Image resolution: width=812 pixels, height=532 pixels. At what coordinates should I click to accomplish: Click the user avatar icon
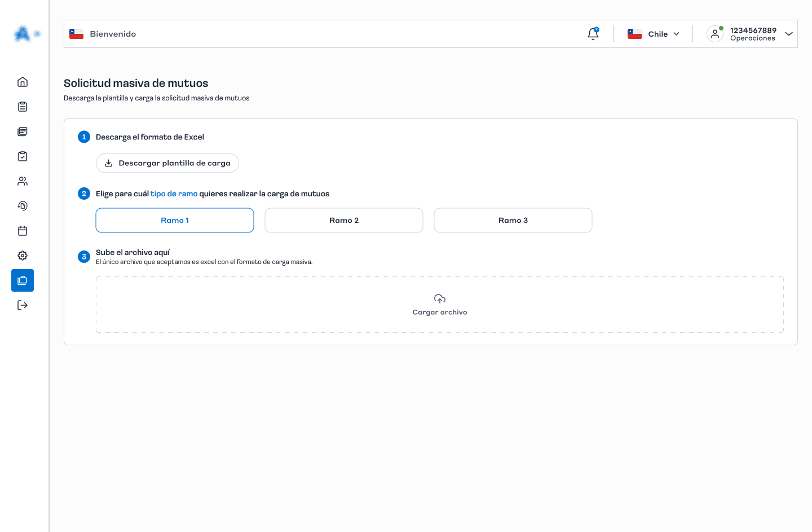pos(714,34)
